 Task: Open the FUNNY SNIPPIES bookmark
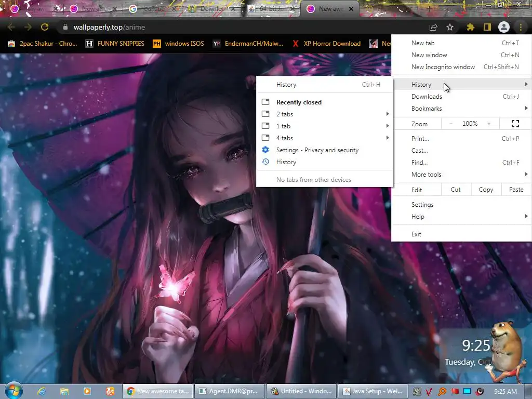115,44
